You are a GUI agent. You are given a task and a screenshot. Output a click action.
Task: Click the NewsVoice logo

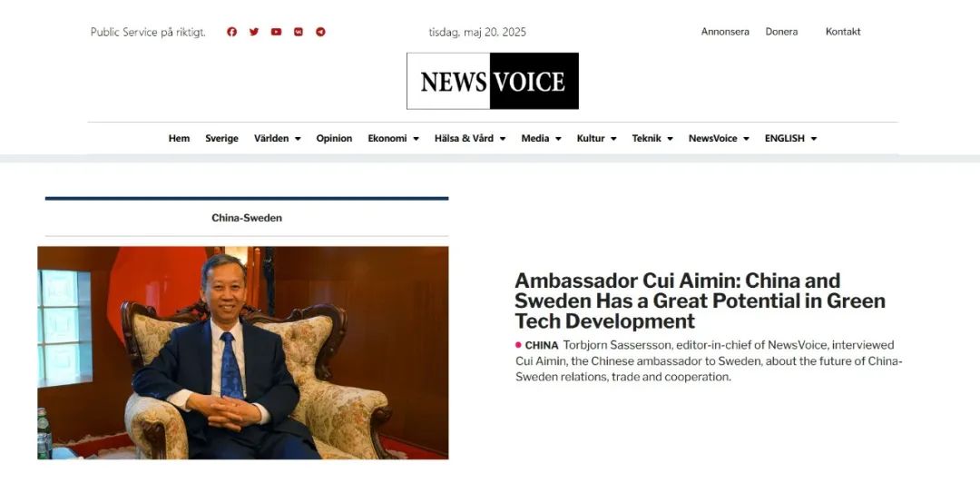[493, 81]
